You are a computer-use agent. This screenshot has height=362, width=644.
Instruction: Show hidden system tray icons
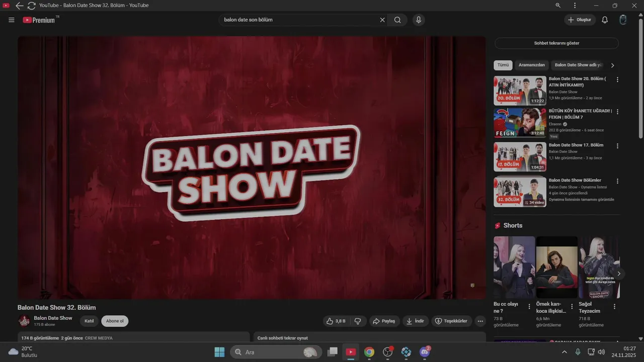coord(564,352)
